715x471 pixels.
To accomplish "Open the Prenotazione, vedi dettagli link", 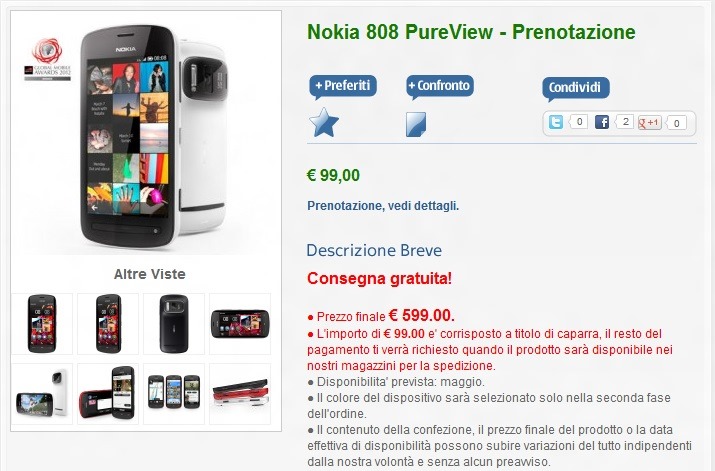I will [x=383, y=206].
